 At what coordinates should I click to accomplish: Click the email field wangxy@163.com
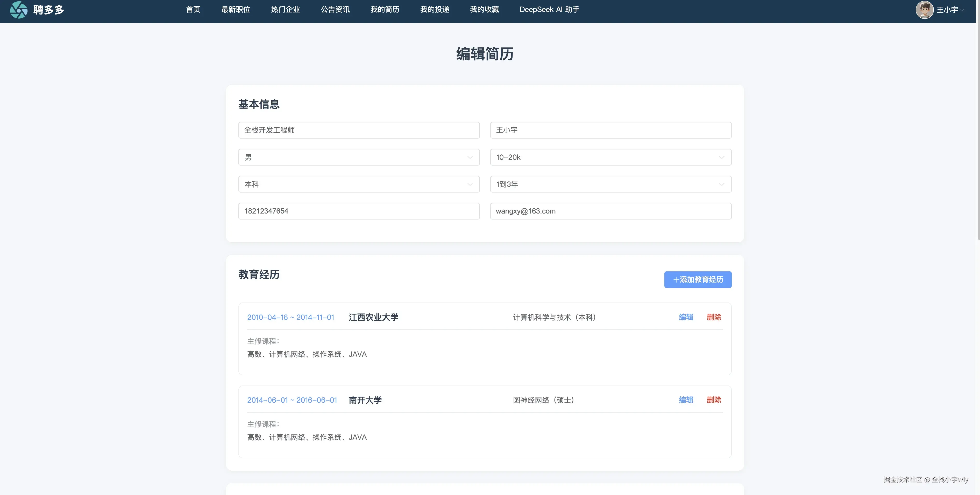[610, 211]
